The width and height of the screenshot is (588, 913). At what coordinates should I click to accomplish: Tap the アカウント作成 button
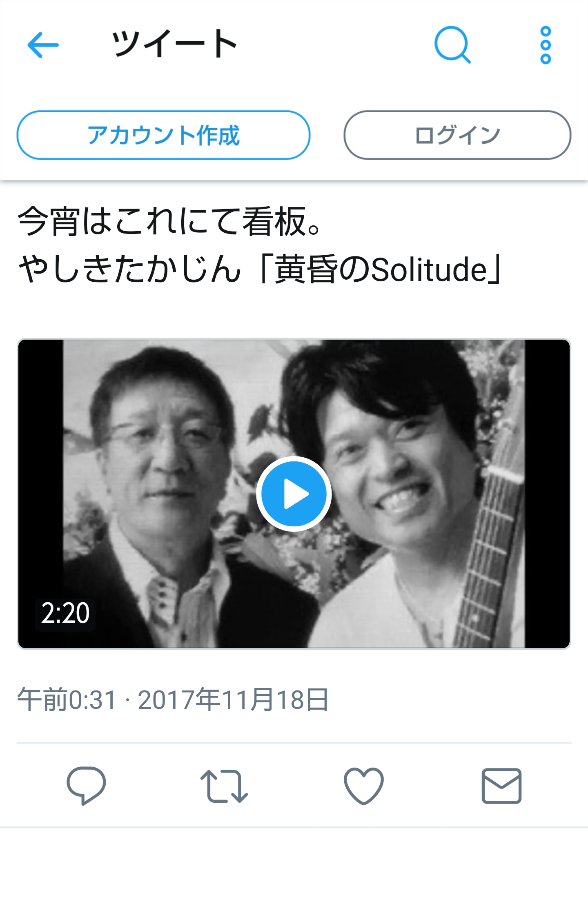tap(163, 135)
